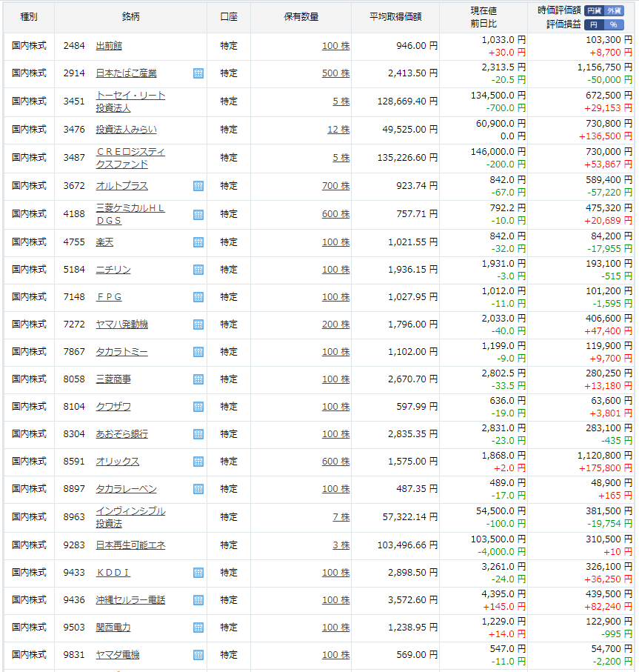Open chart icon for 沖縄セルラー電話
The image size is (639, 672).
point(198,600)
